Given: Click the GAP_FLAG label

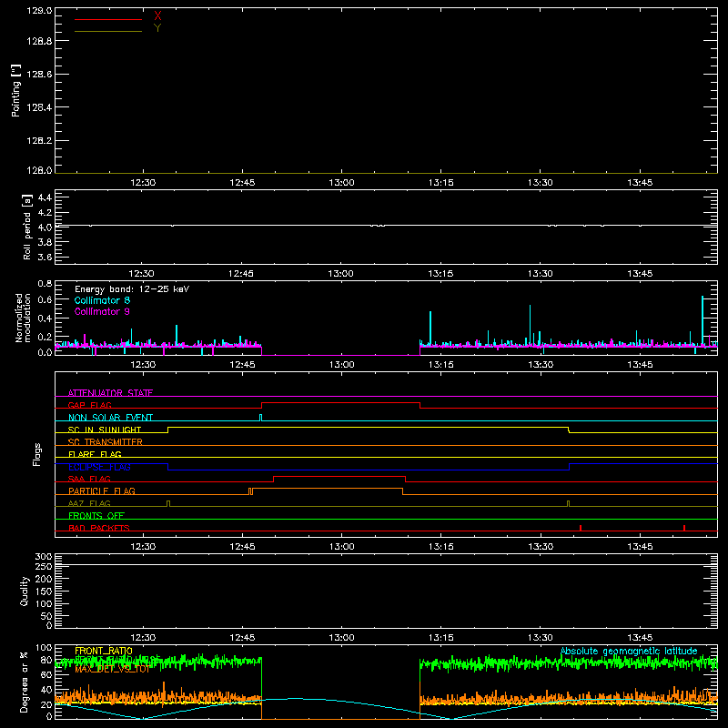Looking at the screenshot, I should [x=89, y=405].
